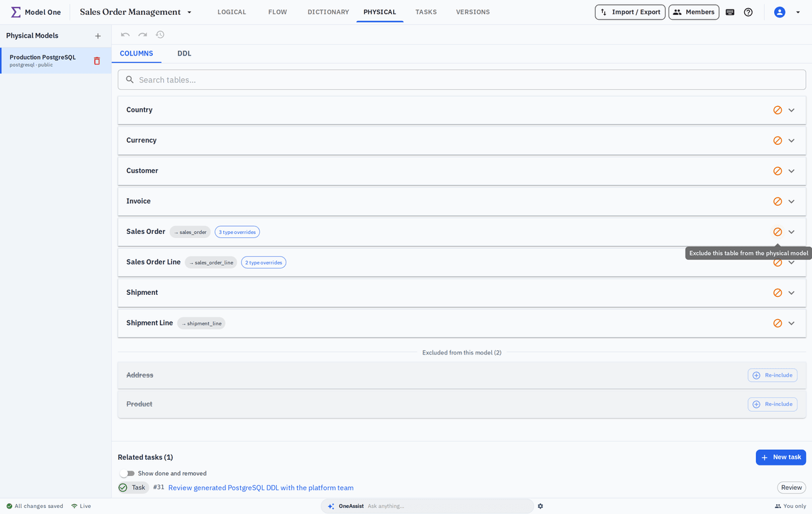Viewport: 812px width, 514px height.
Task: Click the sales_order name chip
Action: pos(190,232)
